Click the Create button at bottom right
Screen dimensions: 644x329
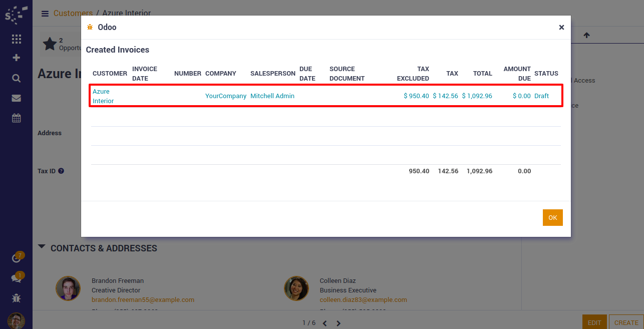[626, 322]
